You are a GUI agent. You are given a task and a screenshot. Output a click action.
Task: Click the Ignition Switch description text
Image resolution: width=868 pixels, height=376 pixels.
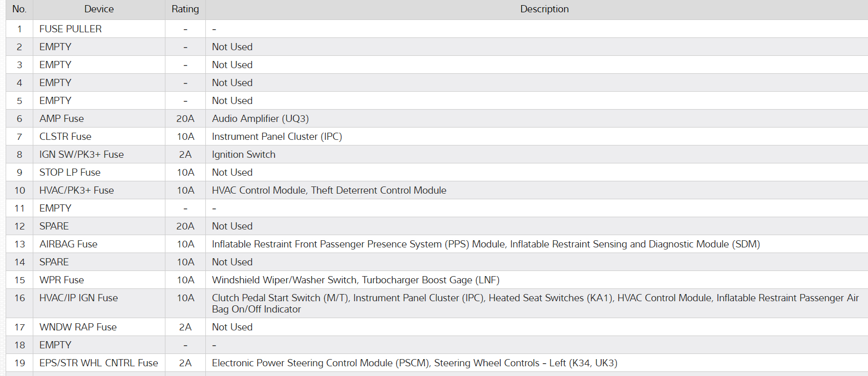click(x=243, y=155)
